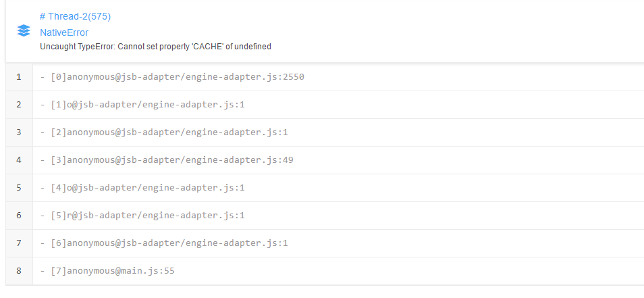644x298 pixels.
Task: Click line number 3 in gutter
Action: click(x=19, y=132)
